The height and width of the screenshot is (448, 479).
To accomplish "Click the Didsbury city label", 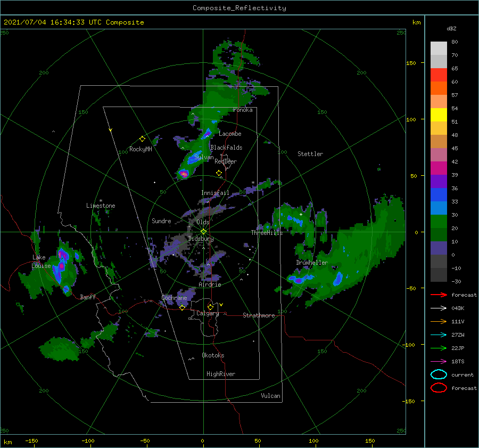I will pyautogui.click(x=201, y=239).
